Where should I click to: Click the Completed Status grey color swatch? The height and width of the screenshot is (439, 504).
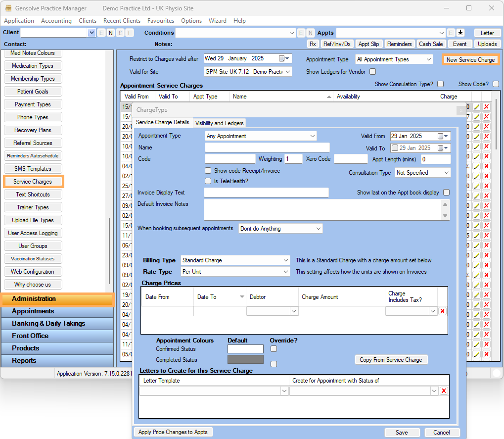coord(245,360)
